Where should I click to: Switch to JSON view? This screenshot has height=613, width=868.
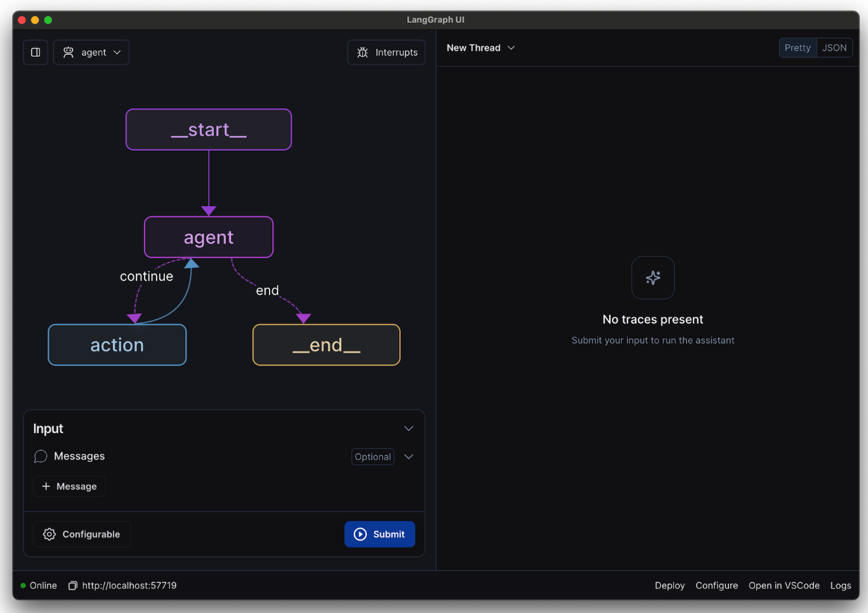click(x=835, y=48)
